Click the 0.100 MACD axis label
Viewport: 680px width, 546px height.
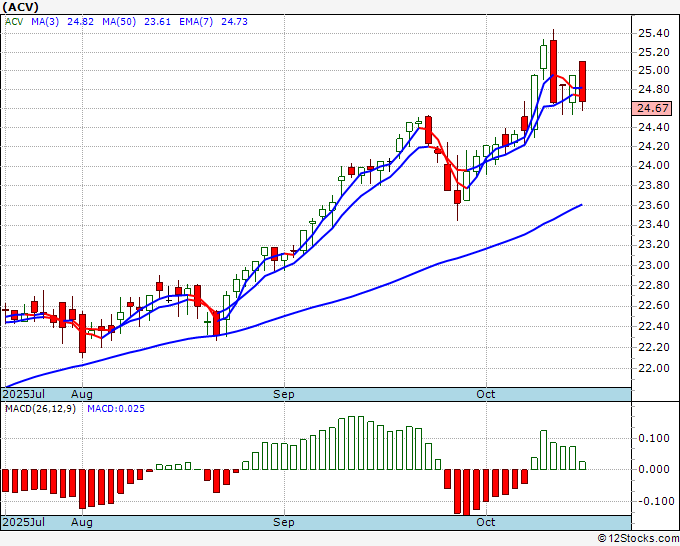654,438
